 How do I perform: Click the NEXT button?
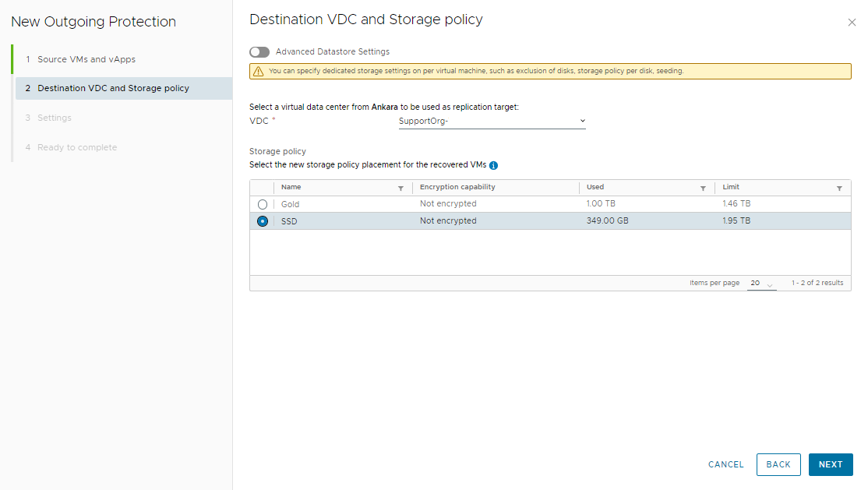831,464
